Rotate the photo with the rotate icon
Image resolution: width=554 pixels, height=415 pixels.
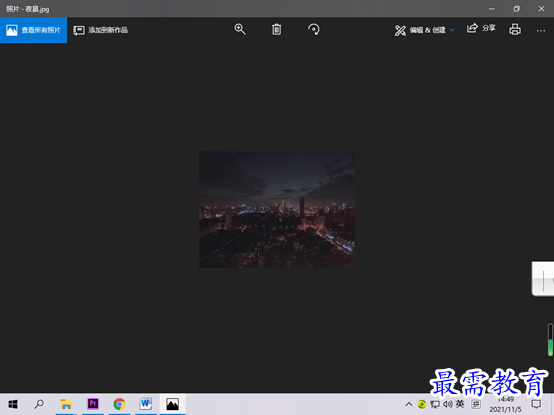314,29
